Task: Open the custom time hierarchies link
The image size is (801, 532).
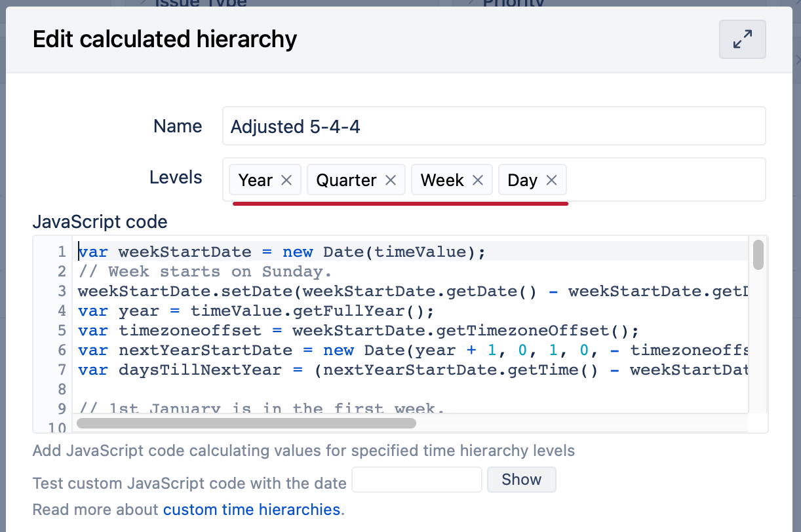Action: (252, 509)
